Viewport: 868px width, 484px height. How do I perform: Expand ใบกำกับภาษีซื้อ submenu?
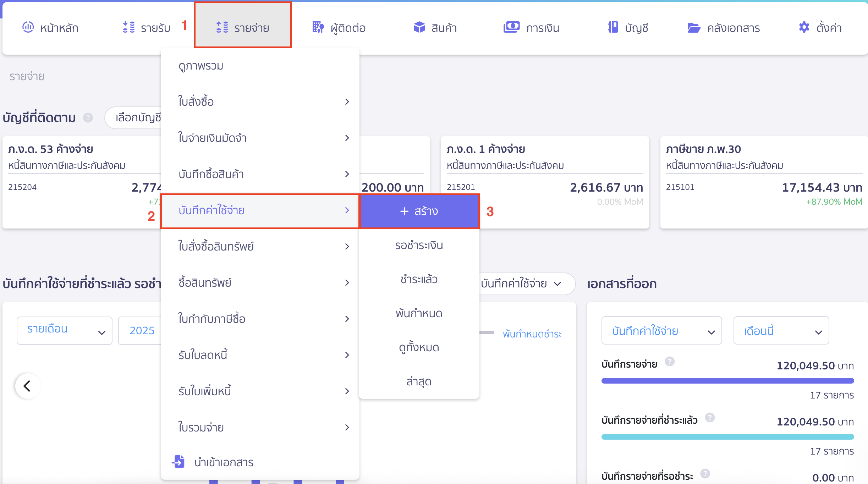pos(260,319)
